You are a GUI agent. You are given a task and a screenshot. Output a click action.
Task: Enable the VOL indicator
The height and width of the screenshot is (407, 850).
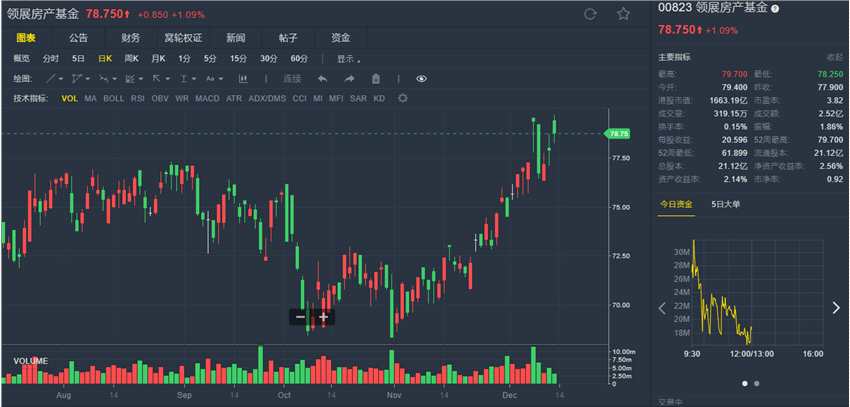tap(69, 99)
